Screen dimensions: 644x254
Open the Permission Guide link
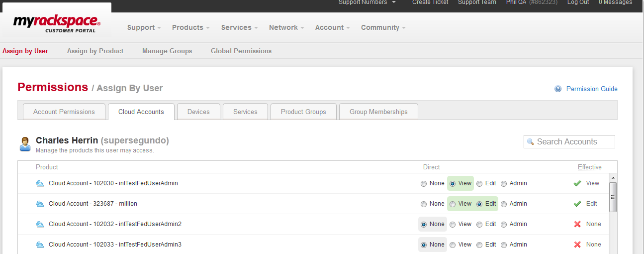tap(592, 89)
